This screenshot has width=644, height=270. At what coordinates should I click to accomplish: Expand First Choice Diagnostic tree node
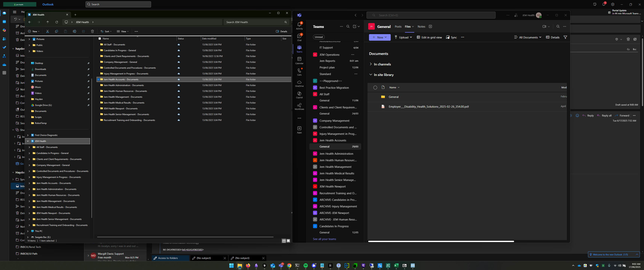pyautogui.click(x=28, y=135)
